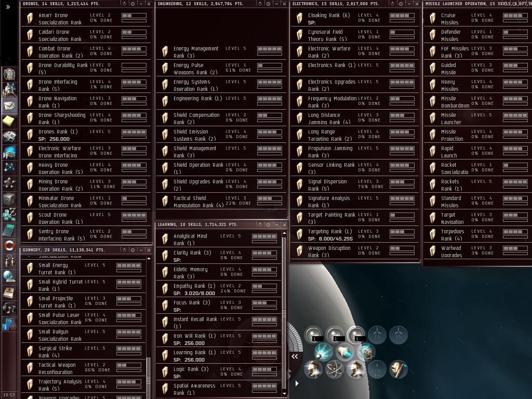
Task: Click the empty F4 module slot
Action: coord(377,335)
